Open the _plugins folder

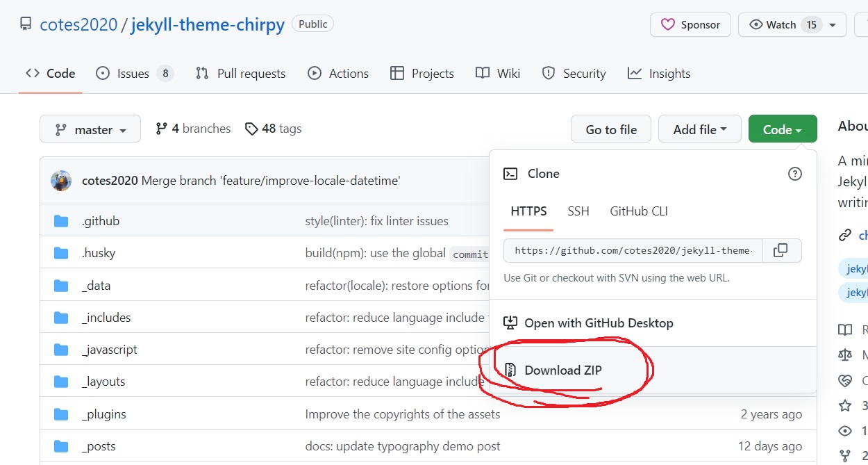pos(104,414)
